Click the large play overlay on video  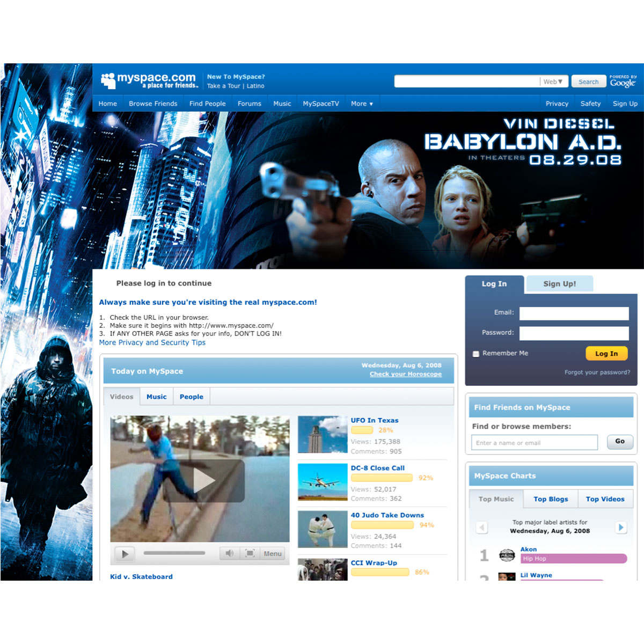click(x=203, y=480)
